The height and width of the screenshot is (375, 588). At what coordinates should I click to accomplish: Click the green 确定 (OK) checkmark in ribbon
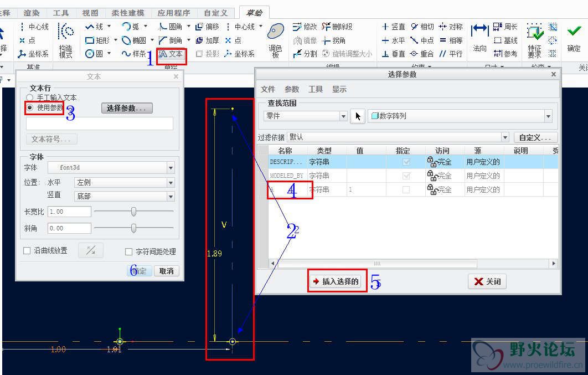pos(574,38)
